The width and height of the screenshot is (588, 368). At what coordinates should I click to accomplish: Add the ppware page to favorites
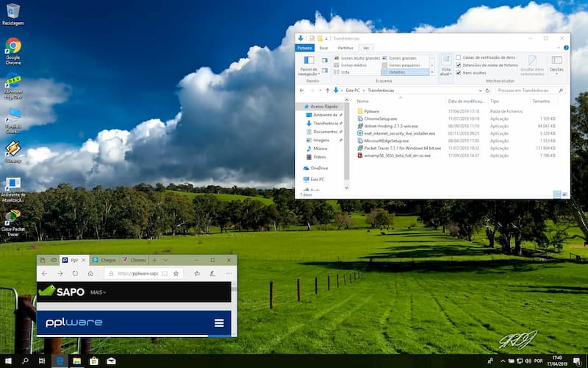tap(176, 273)
